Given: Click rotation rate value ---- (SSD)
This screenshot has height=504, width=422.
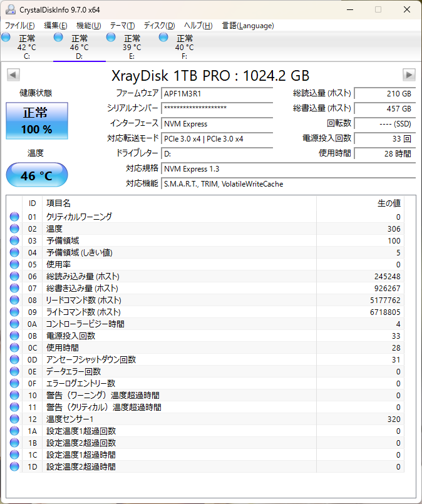Looking at the screenshot, I should (x=384, y=123).
